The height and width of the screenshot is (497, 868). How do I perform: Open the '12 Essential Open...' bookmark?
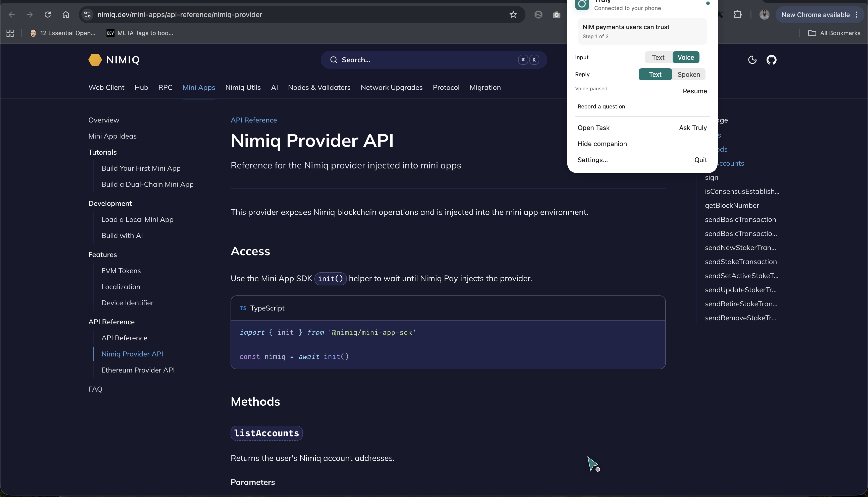click(x=63, y=33)
